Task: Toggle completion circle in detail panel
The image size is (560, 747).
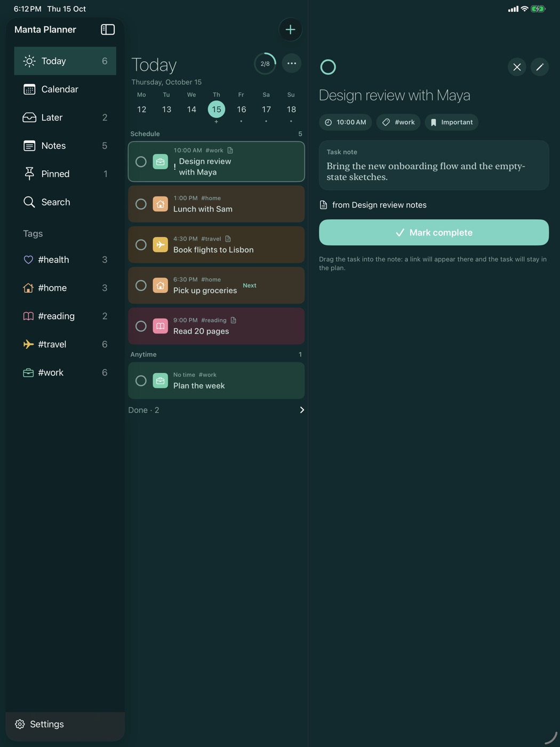Action: (x=328, y=67)
